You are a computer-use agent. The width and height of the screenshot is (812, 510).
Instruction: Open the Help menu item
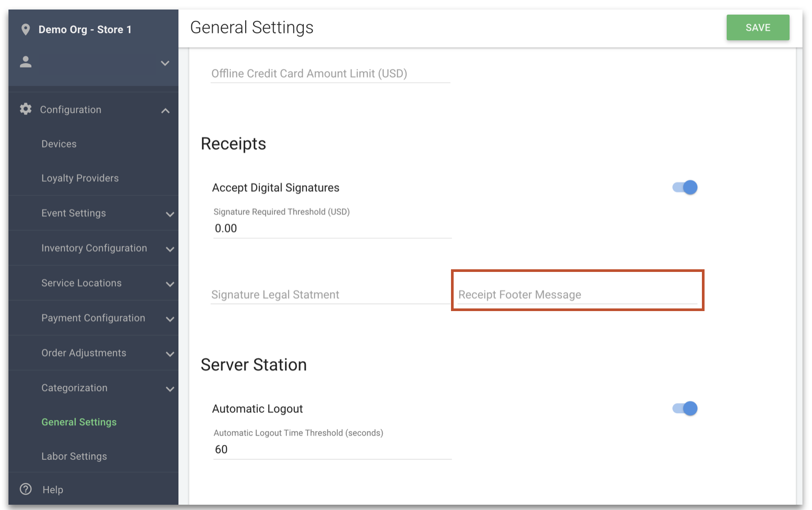[x=53, y=490]
